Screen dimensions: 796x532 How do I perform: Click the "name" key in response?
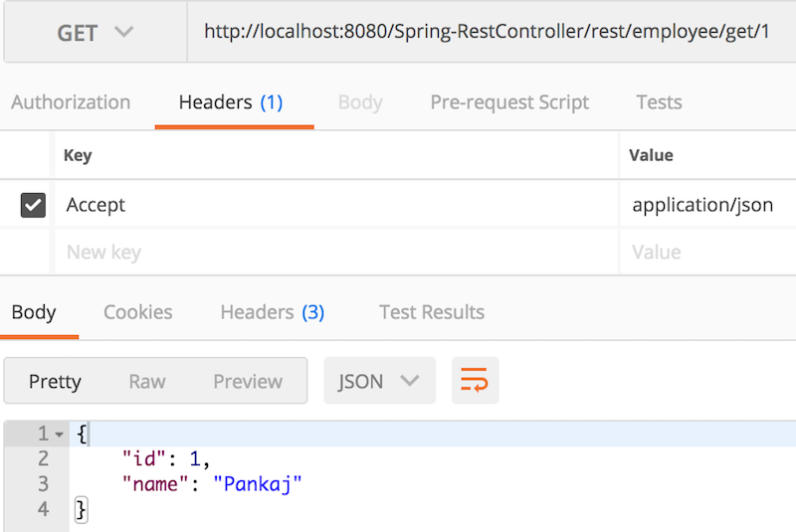point(156,484)
